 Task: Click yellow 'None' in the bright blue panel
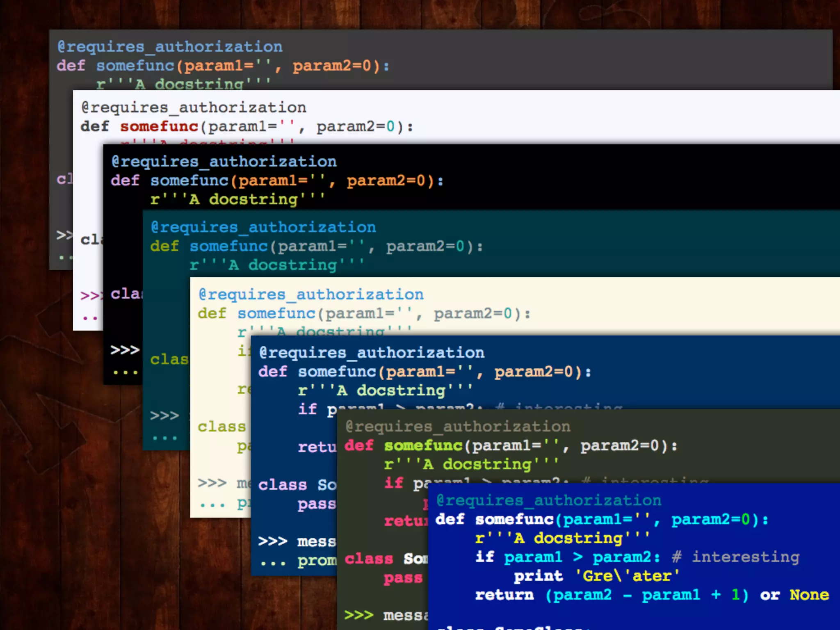point(809,595)
